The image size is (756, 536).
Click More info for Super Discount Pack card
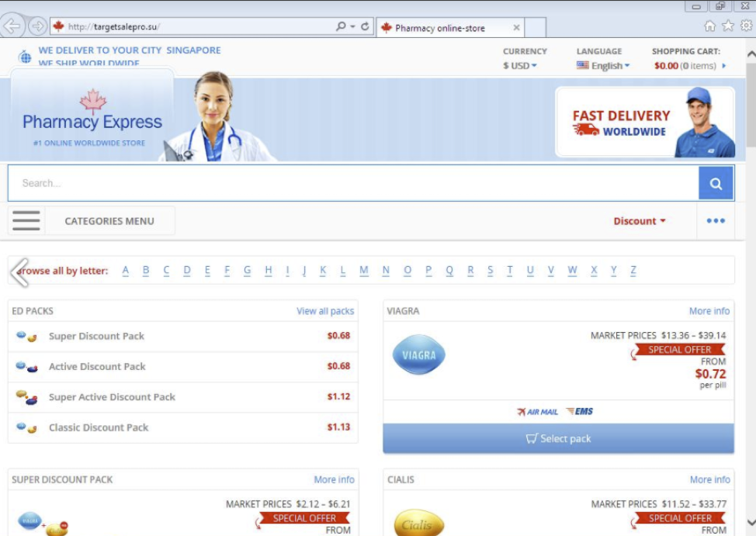coord(334,479)
